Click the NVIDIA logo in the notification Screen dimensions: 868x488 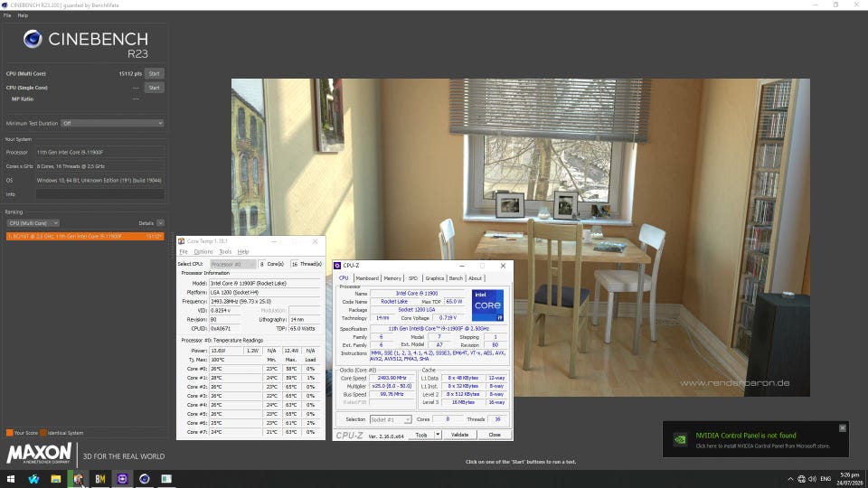(680, 440)
